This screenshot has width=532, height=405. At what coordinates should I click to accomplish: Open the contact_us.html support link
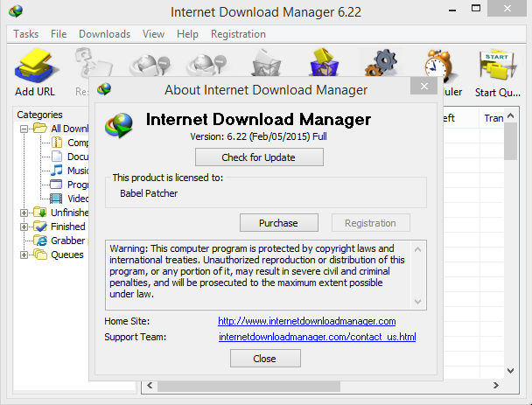(x=318, y=337)
